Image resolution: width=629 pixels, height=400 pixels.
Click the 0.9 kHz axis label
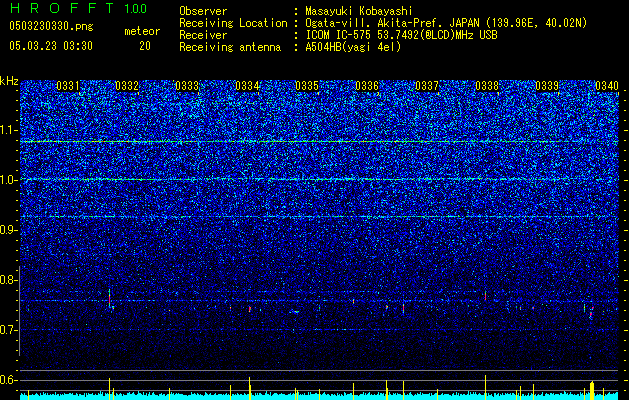click(9, 230)
